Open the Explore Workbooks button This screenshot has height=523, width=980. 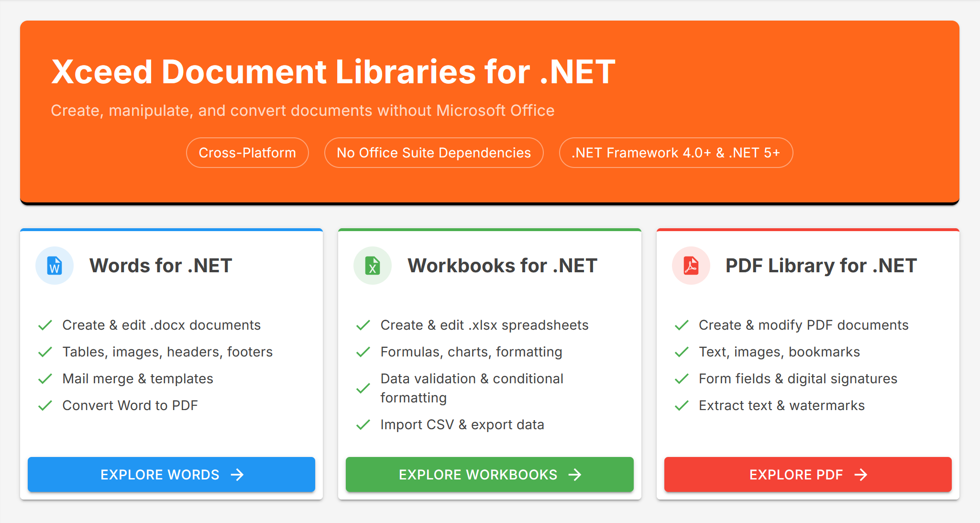(490, 474)
